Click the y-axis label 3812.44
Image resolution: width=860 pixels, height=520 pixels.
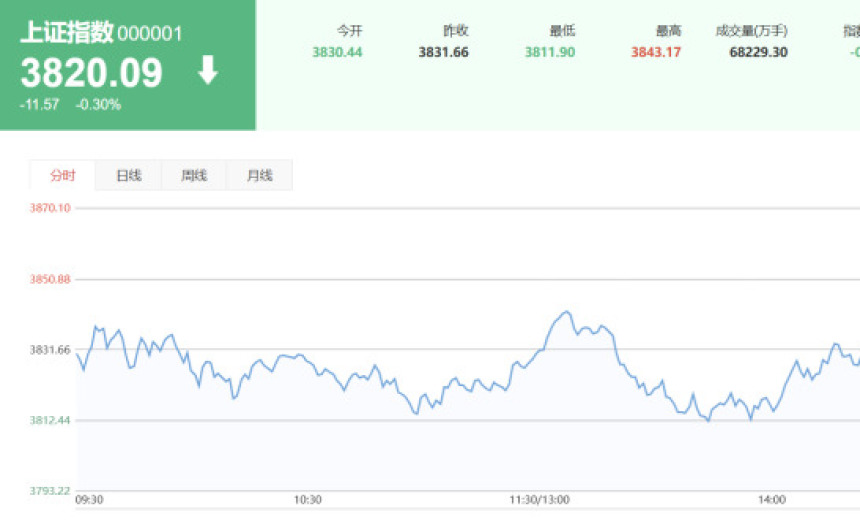coord(50,420)
